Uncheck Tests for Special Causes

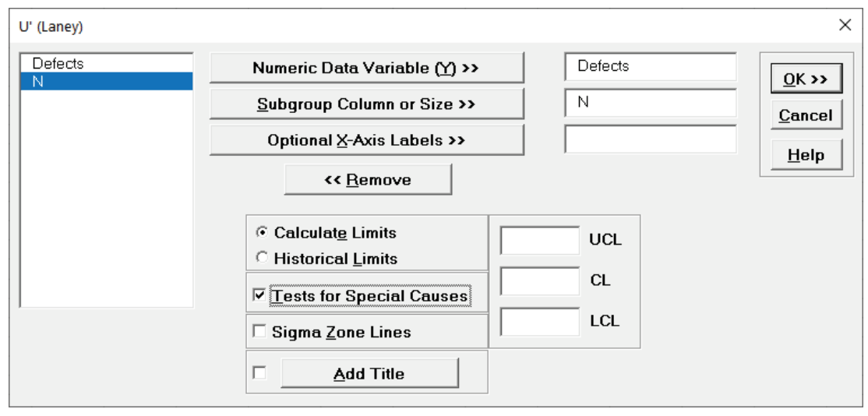click(259, 296)
